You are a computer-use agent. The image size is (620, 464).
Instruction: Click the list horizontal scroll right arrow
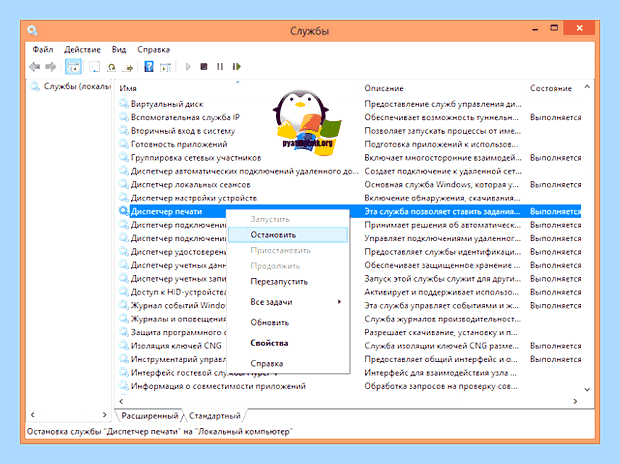575,401
